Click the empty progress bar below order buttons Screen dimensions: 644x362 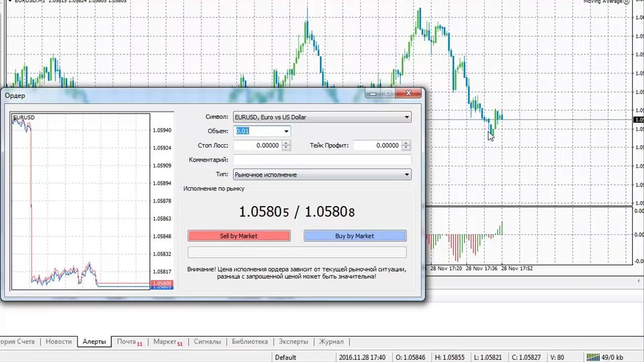coord(297,252)
